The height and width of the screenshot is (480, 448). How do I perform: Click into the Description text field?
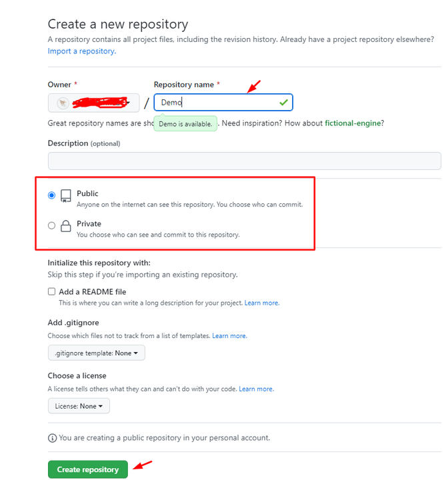pyautogui.click(x=245, y=161)
